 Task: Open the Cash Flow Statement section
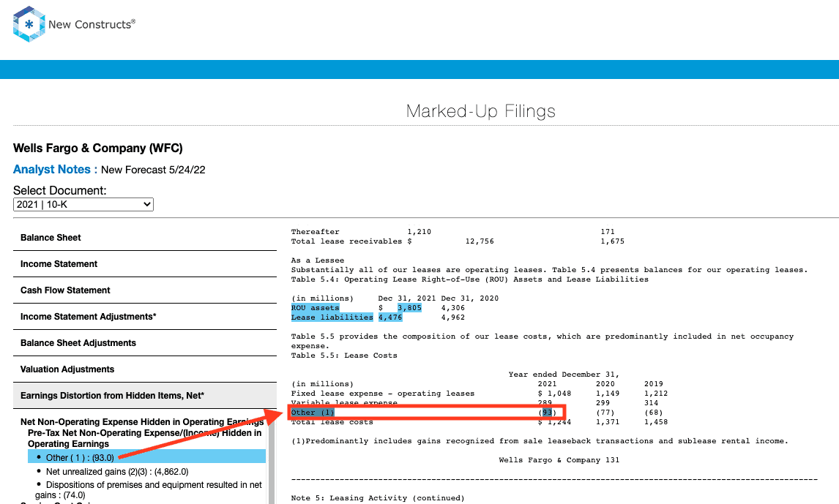click(x=144, y=290)
